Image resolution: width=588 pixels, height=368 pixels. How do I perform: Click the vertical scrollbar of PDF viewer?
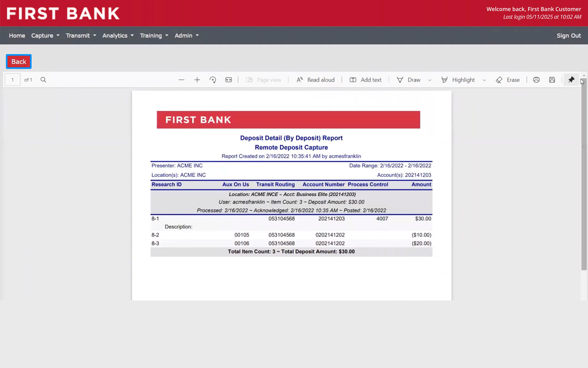(584, 174)
